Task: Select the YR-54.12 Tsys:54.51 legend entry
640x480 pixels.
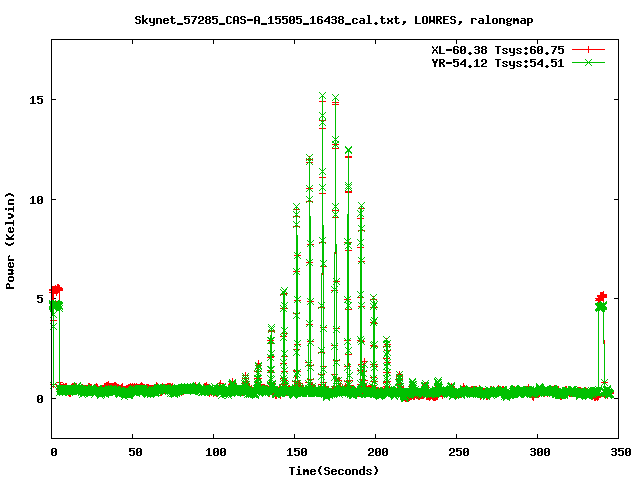Action: point(498,63)
